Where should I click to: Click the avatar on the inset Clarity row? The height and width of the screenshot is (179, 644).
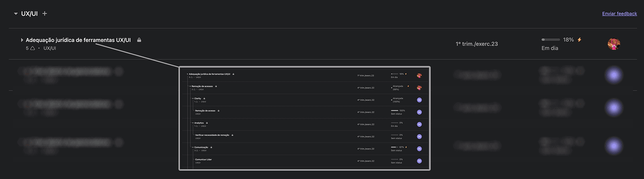(x=419, y=100)
